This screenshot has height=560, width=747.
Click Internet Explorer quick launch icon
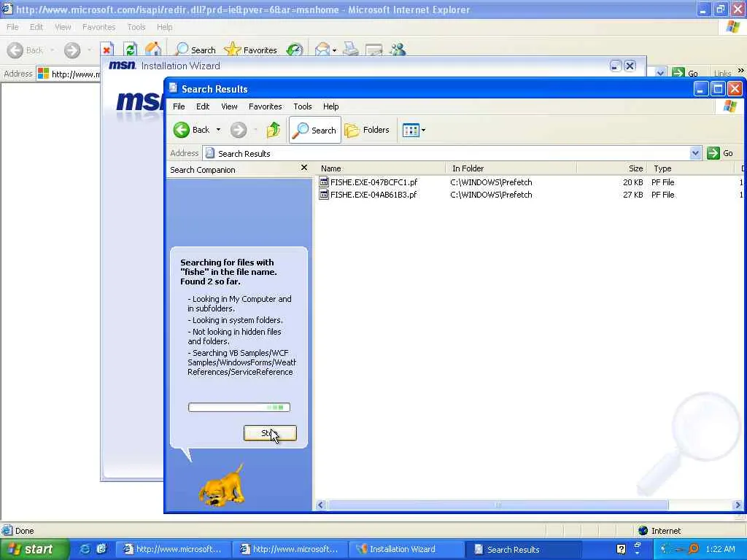tap(85, 549)
